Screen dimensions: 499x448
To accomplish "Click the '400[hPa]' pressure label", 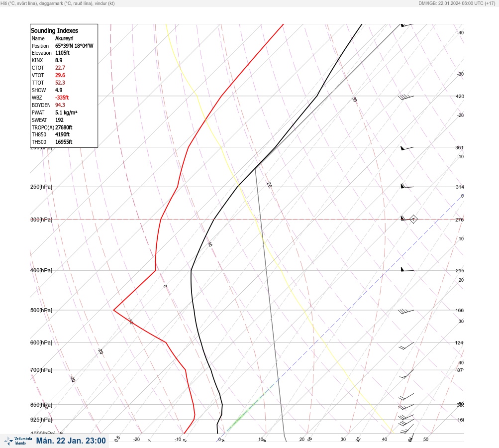I will point(41,270).
